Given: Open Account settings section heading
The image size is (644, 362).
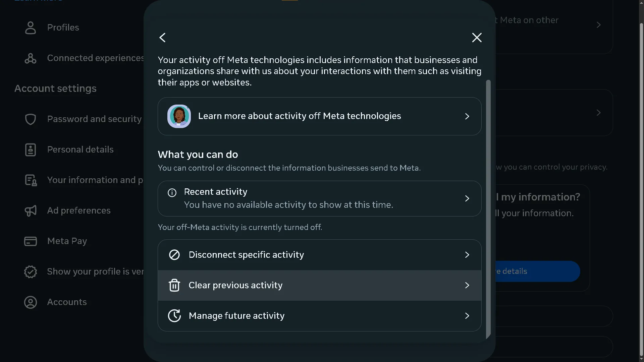Looking at the screenshot, I should tap(55, 88).
